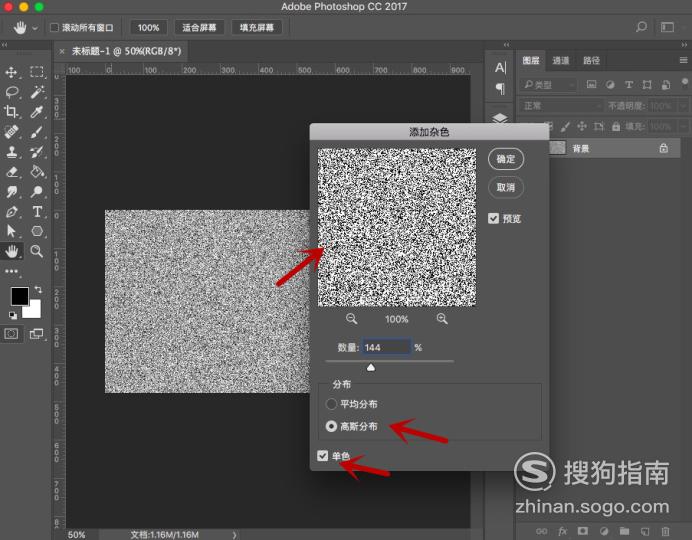Image resolution: width=692 pixels, height=540 pixels.
Task: Create new group folder icon
Action: tap(624, 531)
